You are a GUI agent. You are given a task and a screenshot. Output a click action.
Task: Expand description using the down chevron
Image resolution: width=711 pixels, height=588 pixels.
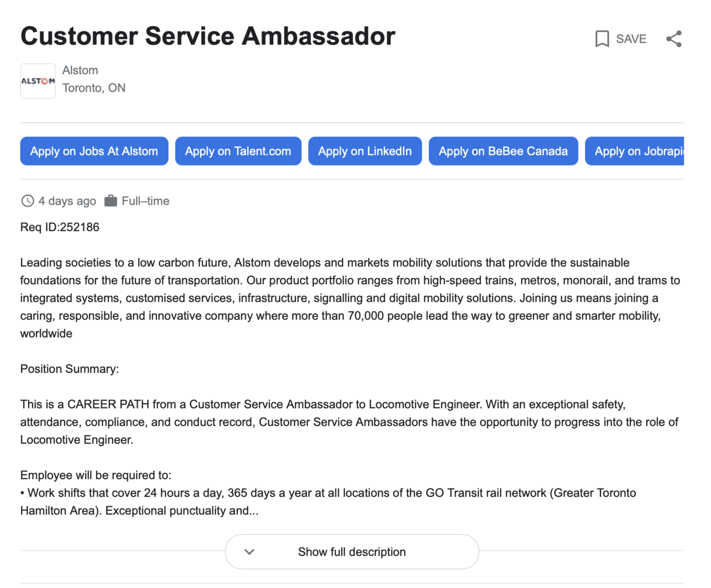click(249, 552)
